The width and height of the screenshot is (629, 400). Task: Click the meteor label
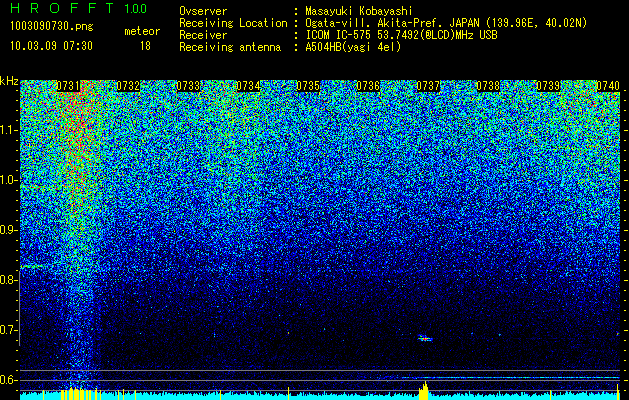(x=142, y=31)
